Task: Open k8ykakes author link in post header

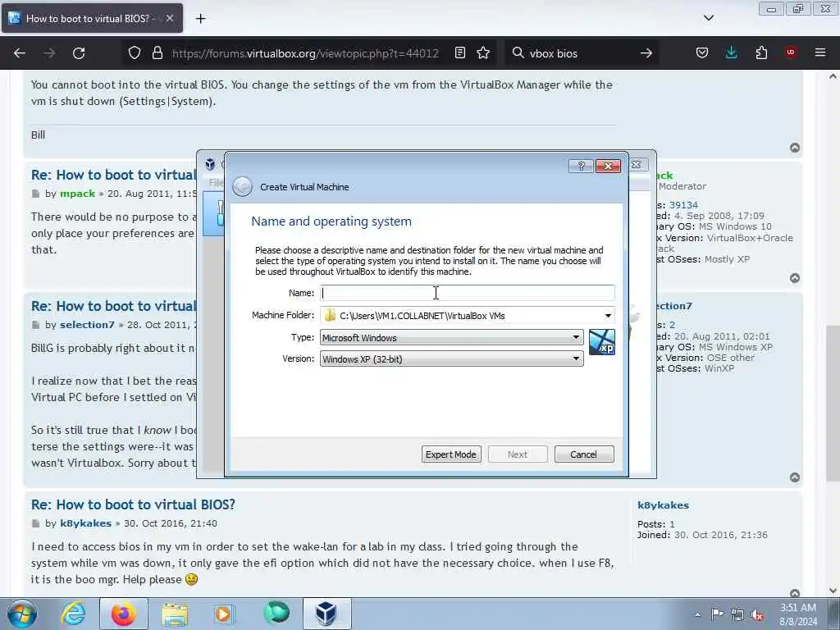Action: (85, 523)
